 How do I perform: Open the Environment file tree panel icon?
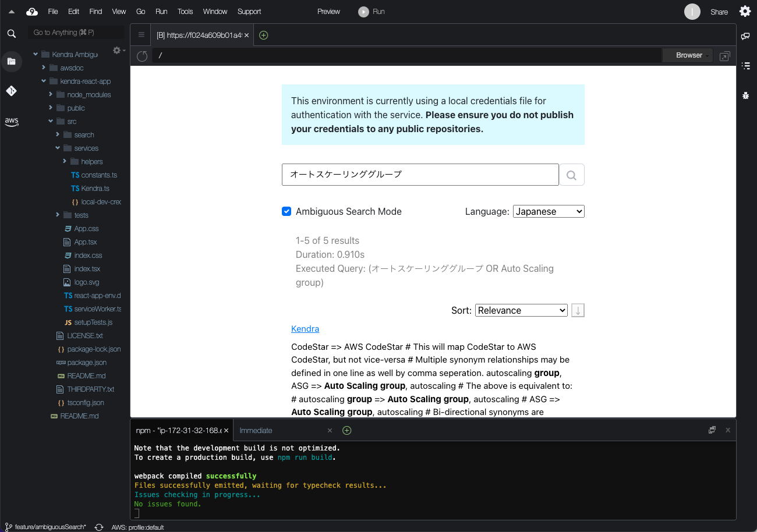[11, 61]
